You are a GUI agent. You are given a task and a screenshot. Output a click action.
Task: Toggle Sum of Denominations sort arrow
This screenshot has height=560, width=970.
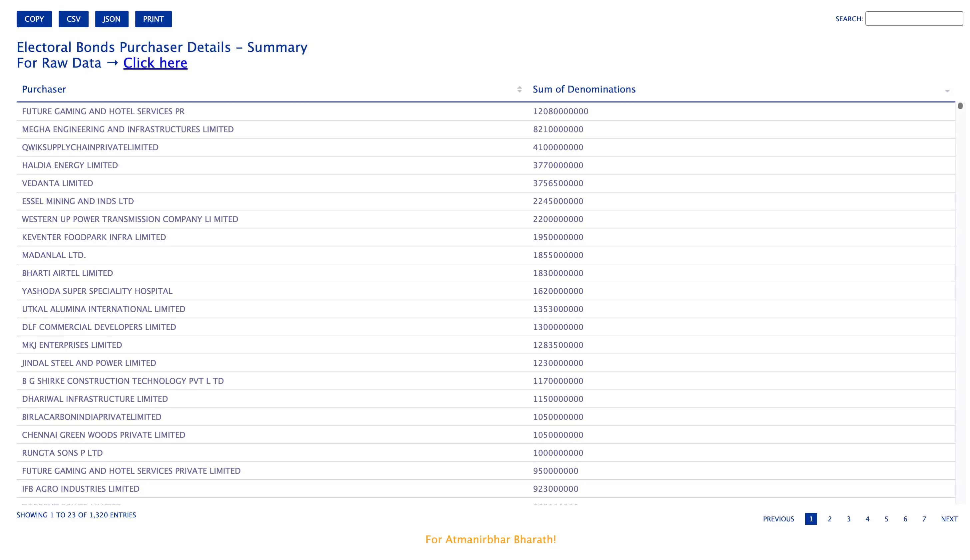[947, 90]
